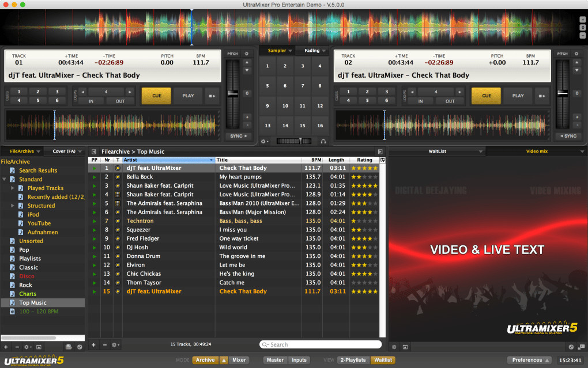Click PLAY on deck 2
Screen dimensions: 588x368
pos(518,96)
